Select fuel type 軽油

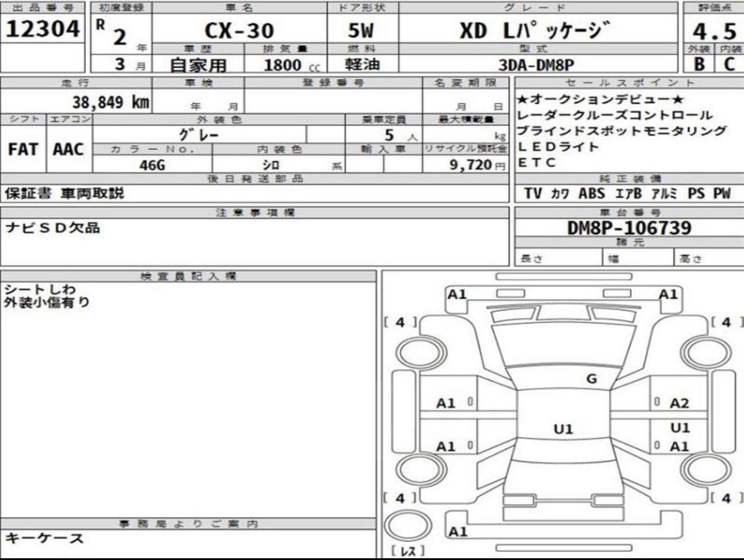point(362,64)
